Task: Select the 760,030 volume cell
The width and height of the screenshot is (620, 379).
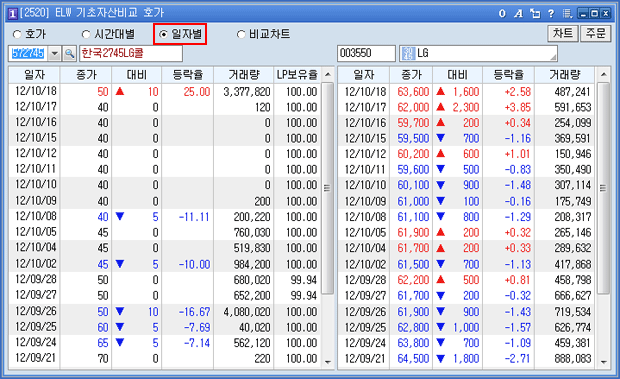Action: coord(244,232)
